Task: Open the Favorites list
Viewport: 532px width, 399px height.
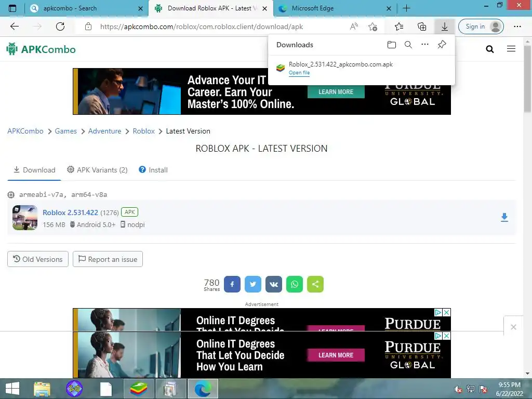Action: point(399,26)
